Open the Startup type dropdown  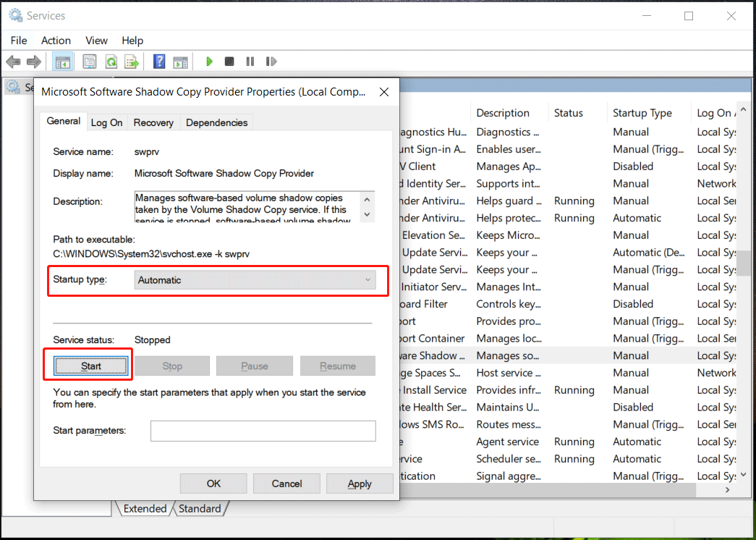point(255,280)
